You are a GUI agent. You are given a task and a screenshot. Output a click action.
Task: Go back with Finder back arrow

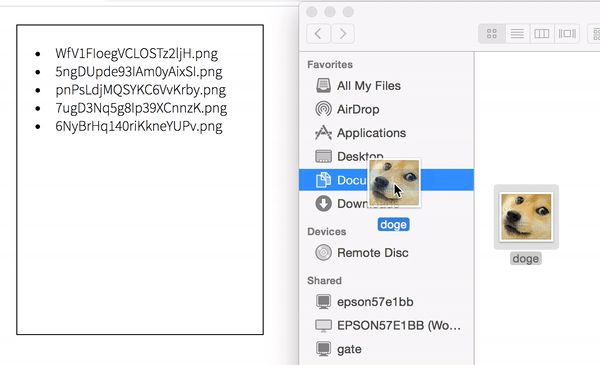click(x=318, y=34)
